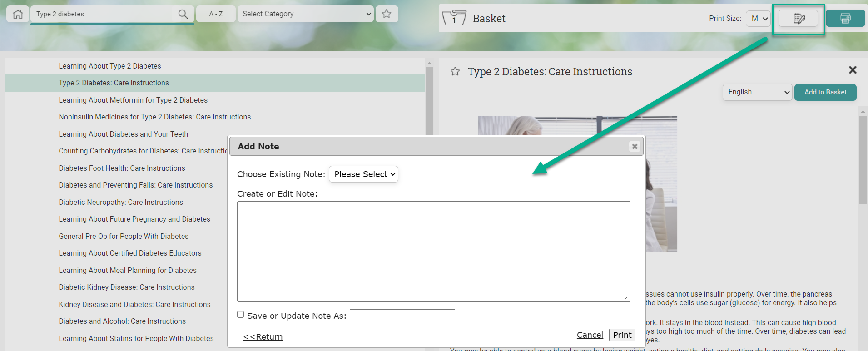Open Diabetic Neuropathy: Care Instructions item
This screenshot has height=351, width=868.
tap(120, 203)
